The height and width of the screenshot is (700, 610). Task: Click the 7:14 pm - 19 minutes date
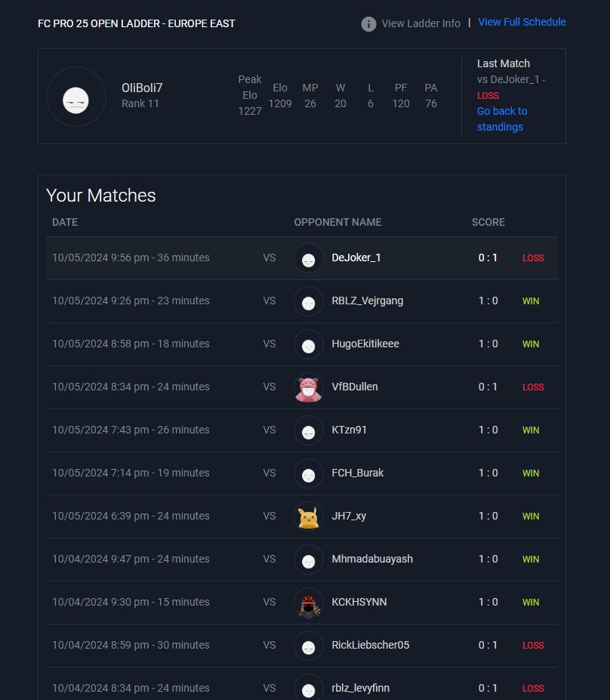point(131,473)
